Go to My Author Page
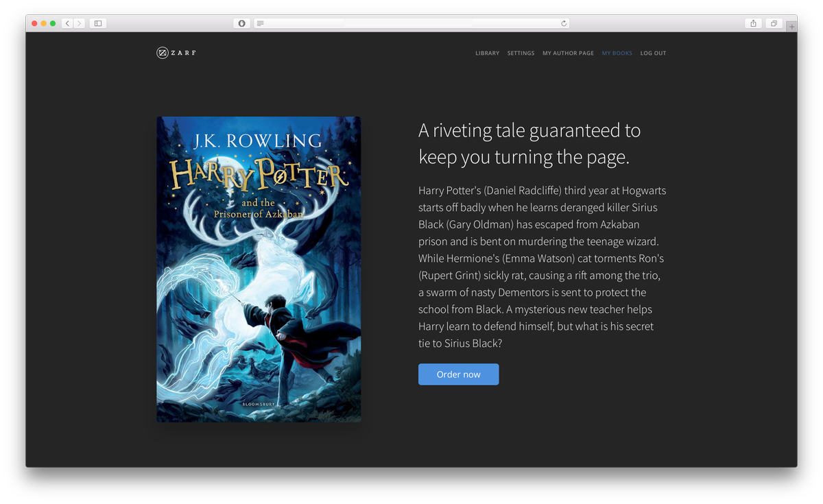The image size is (823, 504). coord(568,53)
